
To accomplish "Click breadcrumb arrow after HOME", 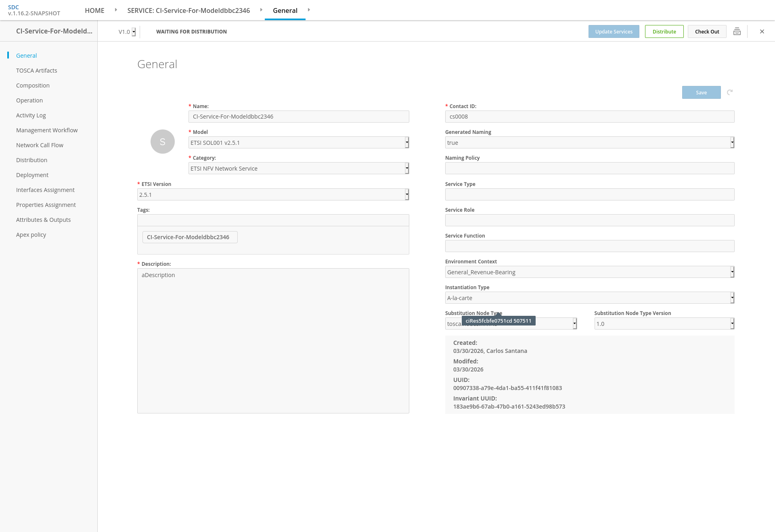I will (x=116, y=10).
